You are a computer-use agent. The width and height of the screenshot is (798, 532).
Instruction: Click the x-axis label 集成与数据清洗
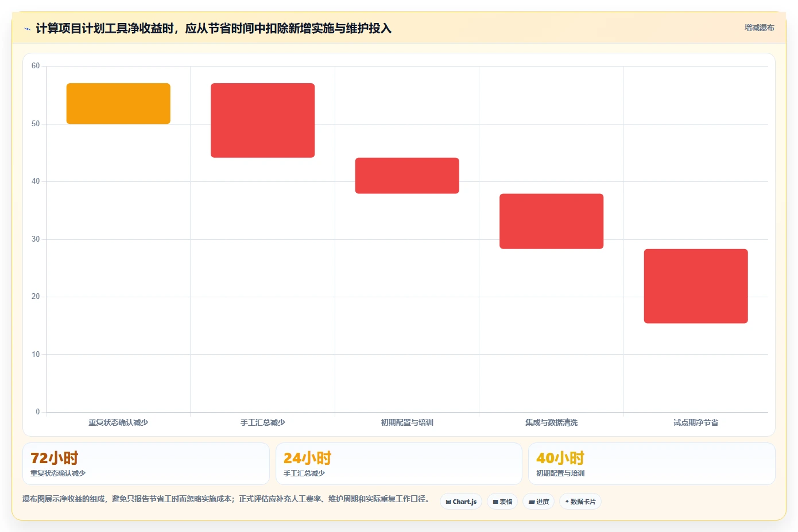coord(551,422)
